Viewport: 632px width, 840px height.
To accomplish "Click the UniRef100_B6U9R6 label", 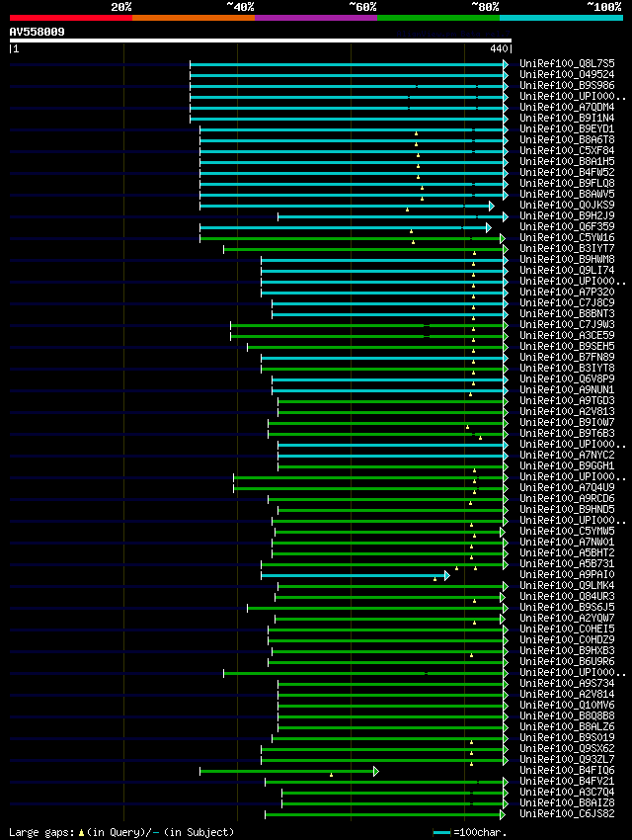I will [x=567, y=661].
